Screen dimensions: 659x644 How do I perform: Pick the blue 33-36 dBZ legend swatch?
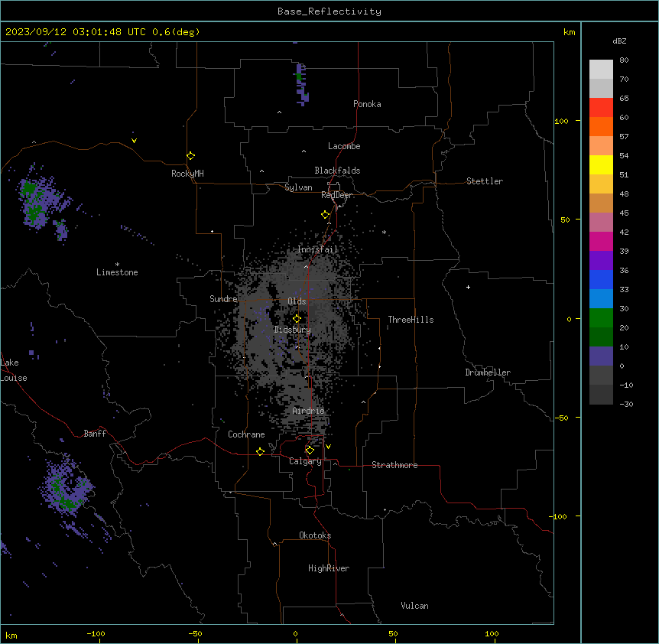[x=601, y=279]
